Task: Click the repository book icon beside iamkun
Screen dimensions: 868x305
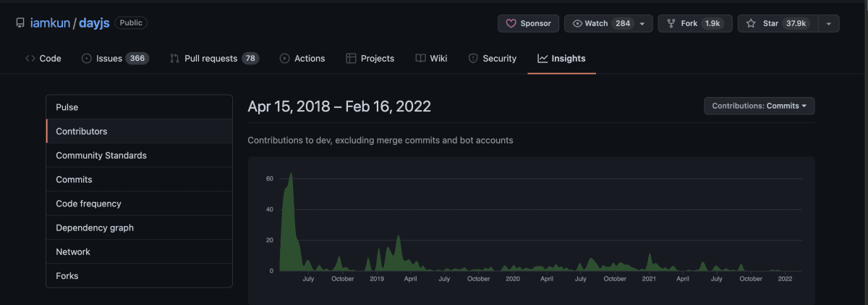Action: pyautogui.click(x=20, y=23)
